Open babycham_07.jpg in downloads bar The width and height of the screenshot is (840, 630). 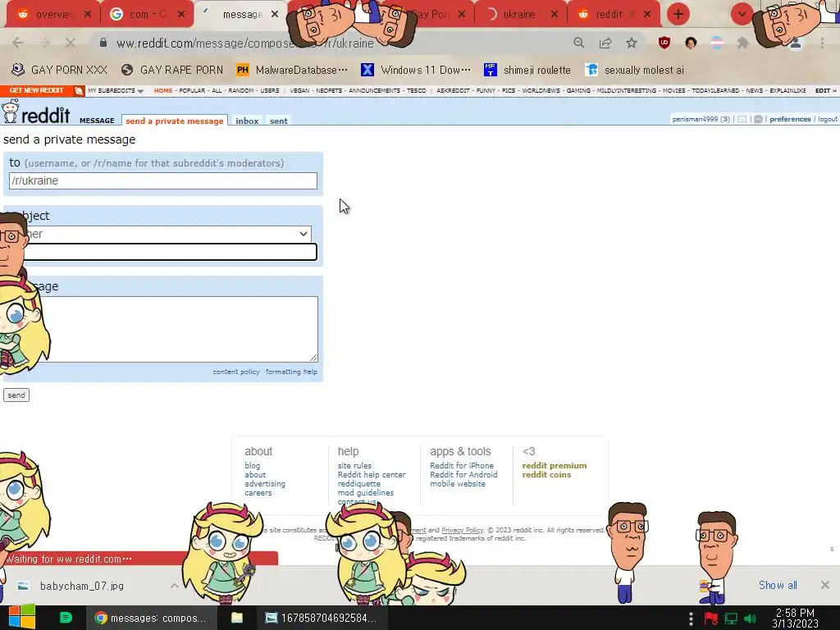81,586
